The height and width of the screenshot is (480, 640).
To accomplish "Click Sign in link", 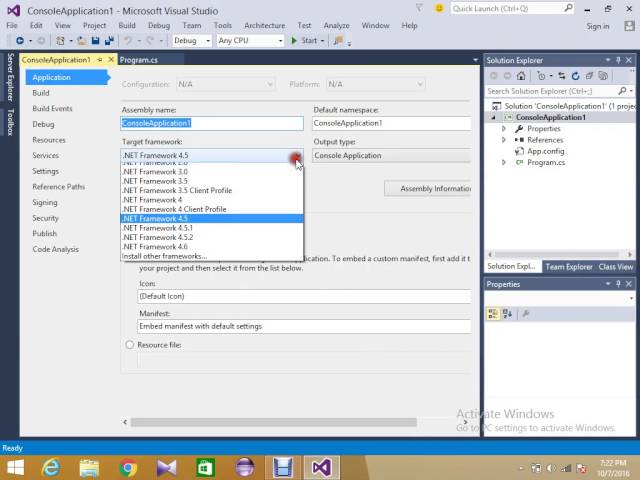I will [x=598, y=26].
